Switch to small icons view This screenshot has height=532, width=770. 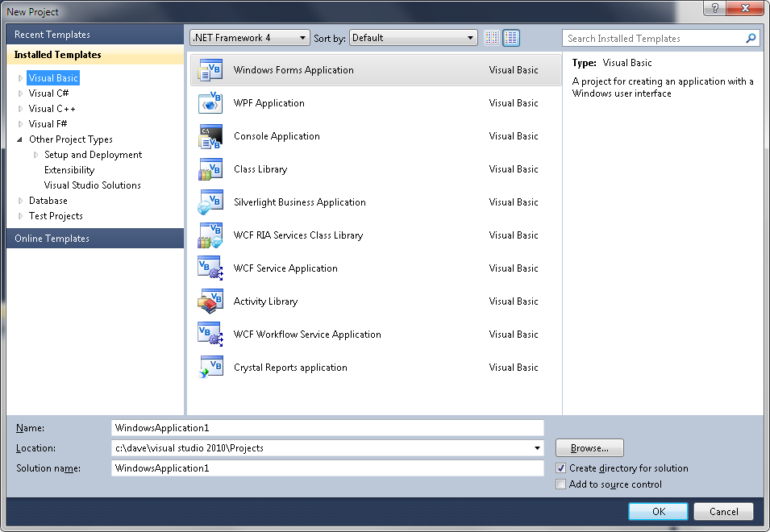click(492, 38)
